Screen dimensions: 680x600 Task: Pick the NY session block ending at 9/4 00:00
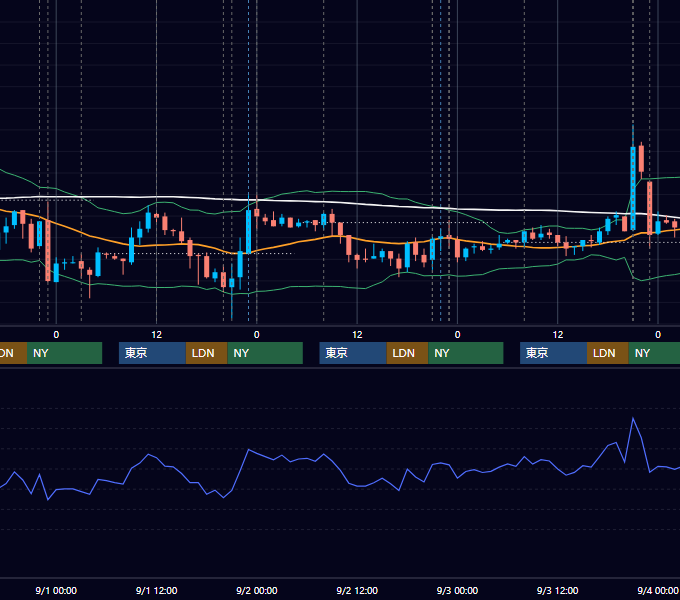(654, 353)
